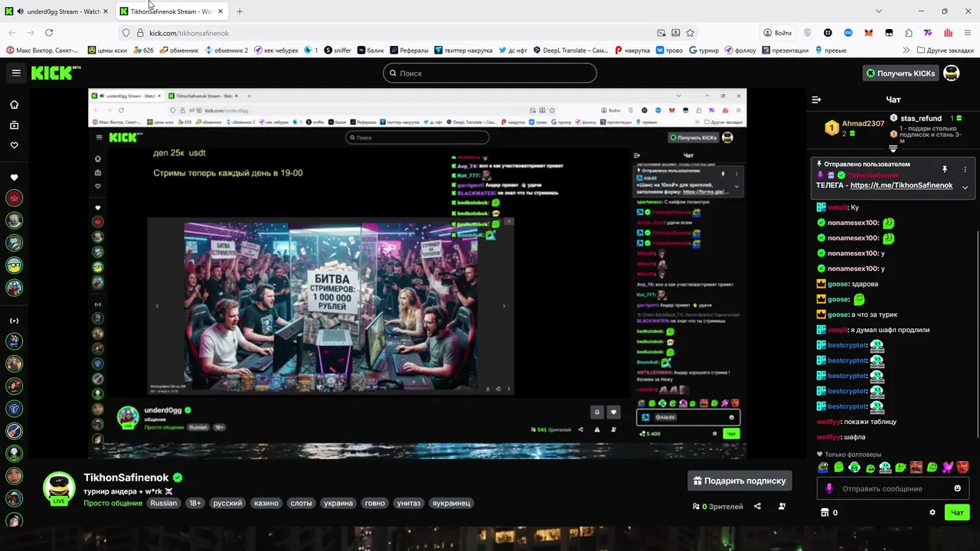Open цены кски bookmark
This screenshot has width=980, height=551.
click(107, 51)
